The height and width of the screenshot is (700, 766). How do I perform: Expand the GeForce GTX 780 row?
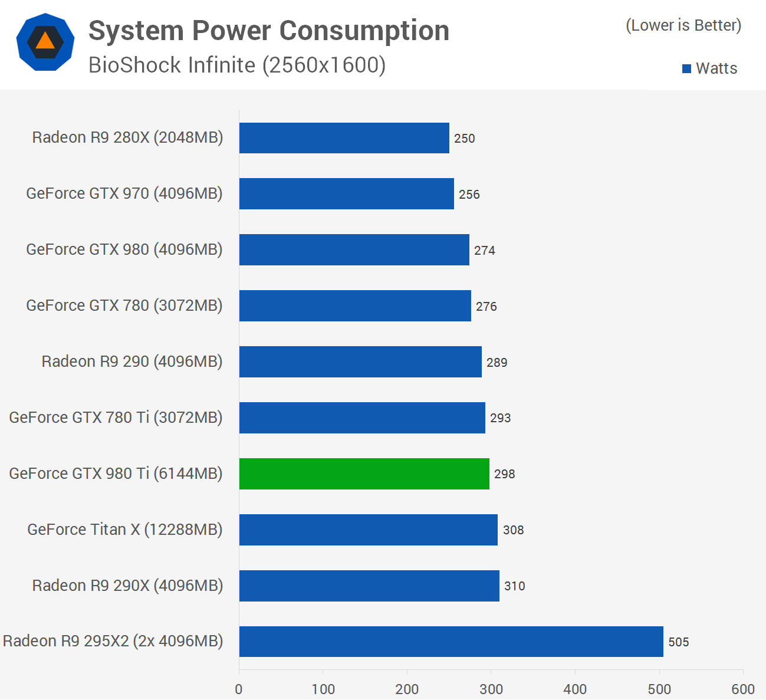tap(354, 305)
